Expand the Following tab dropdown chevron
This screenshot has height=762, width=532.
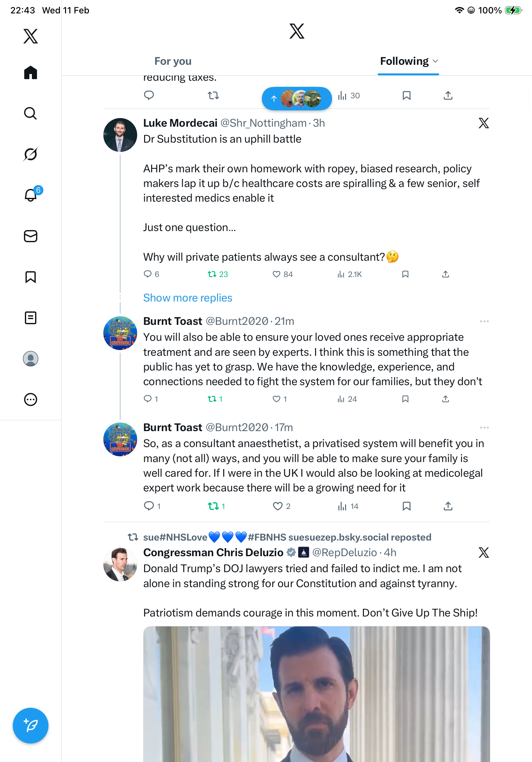(x=435, y=61)
